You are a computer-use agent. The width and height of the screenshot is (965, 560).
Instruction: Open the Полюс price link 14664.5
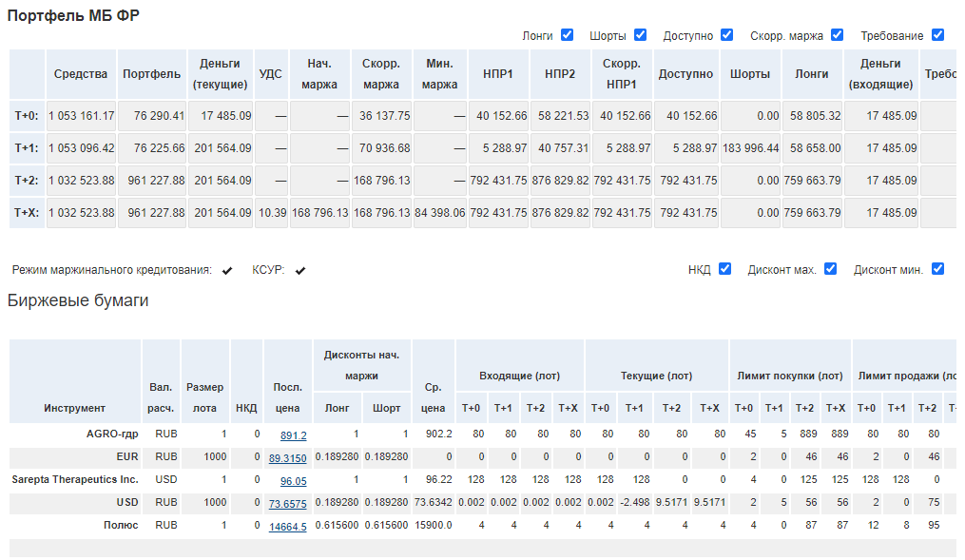click(287, 526)
